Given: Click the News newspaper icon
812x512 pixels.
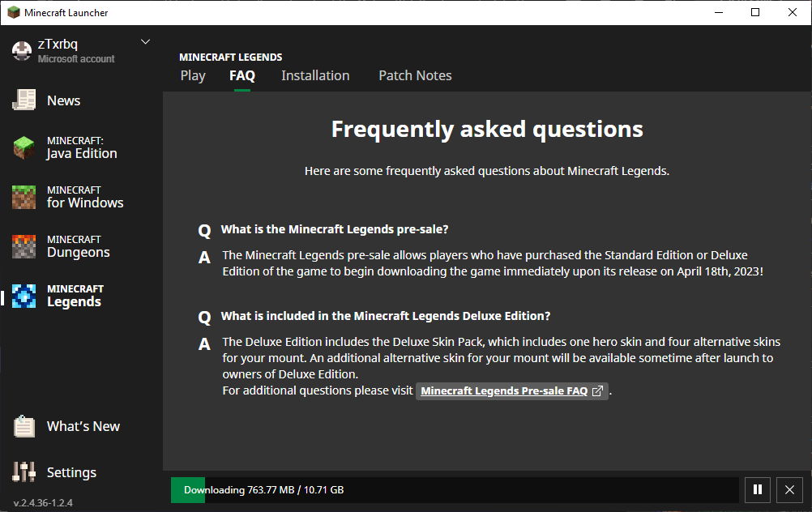Looking at the screenshot, I should 24,100.
